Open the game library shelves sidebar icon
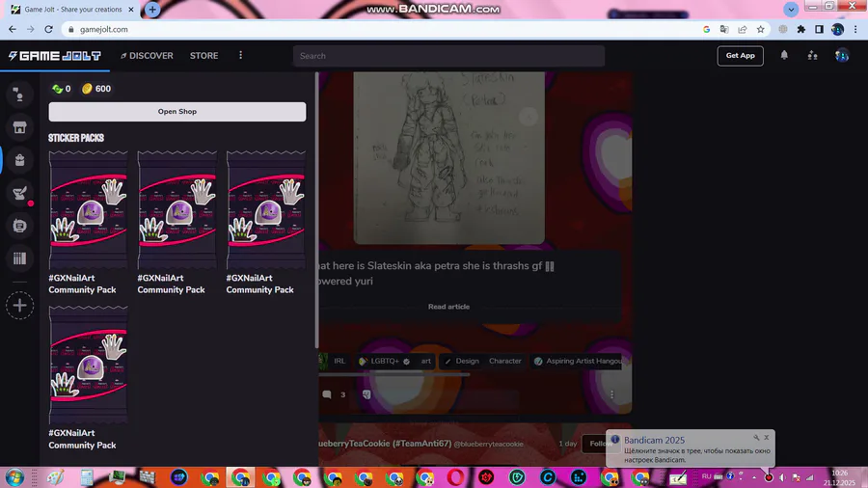868x488 pixels. [x=19, y=258]
